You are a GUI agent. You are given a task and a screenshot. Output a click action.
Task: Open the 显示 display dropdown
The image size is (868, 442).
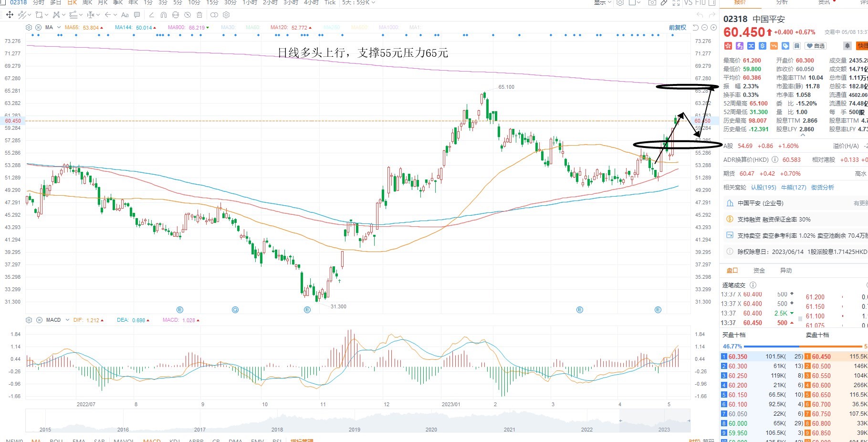tap(602, 3)
